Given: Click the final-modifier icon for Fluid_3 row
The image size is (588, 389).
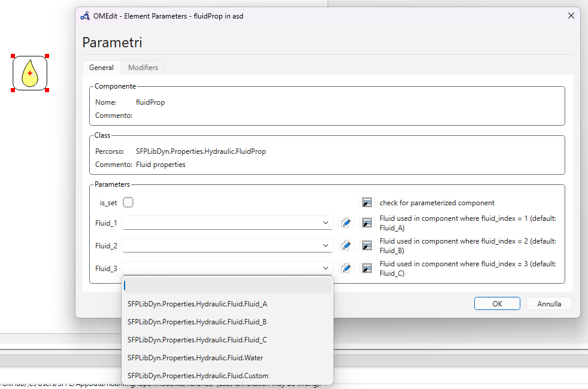Looking at the screenshot, I should [x=366, y=268].
